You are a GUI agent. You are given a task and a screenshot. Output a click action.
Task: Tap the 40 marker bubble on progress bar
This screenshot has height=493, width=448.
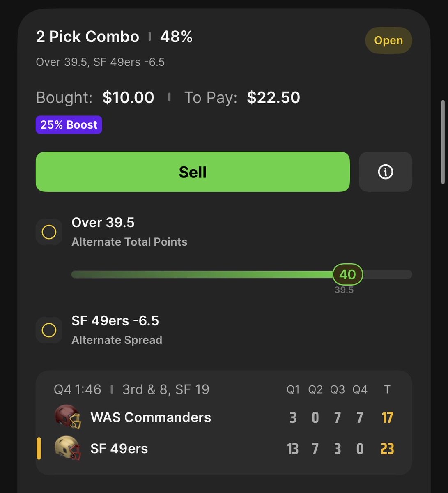coord(347,274)
